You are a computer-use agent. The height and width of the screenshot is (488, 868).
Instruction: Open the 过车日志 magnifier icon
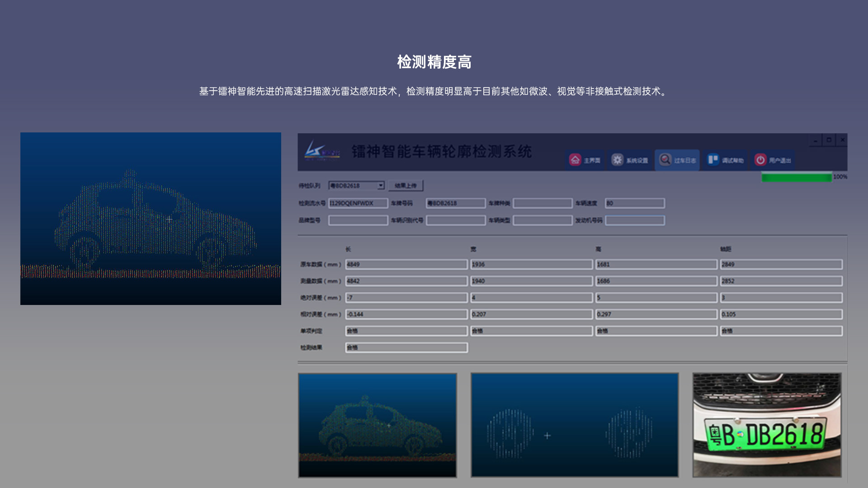coord(665,160)
